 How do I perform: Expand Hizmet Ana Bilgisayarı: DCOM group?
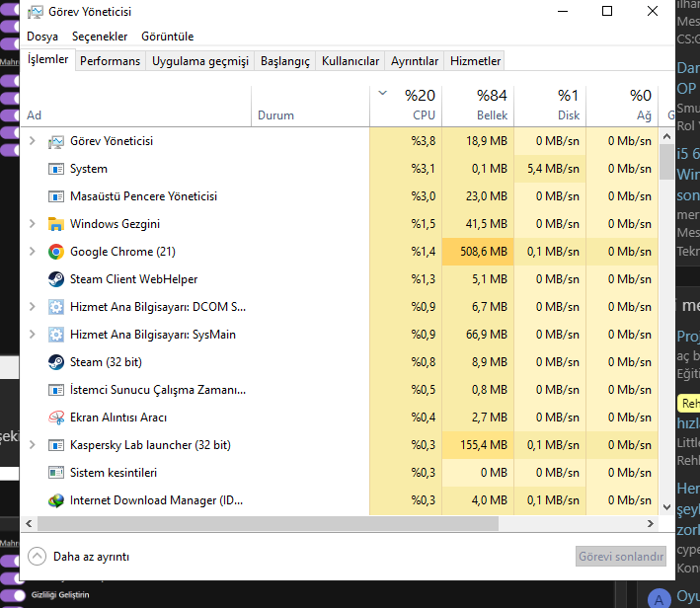tap(33, 307)
